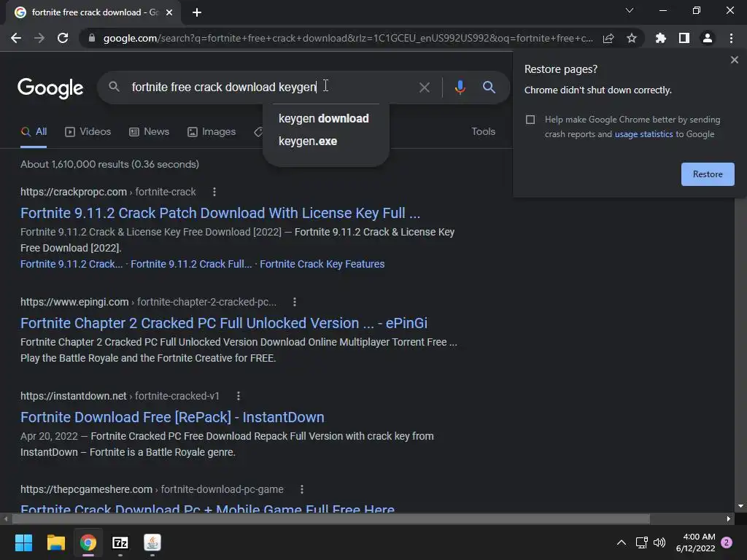Open Fortnite Chapter 2 Cracked PC result
The image size is (747, 560).
tap(224, 323)
